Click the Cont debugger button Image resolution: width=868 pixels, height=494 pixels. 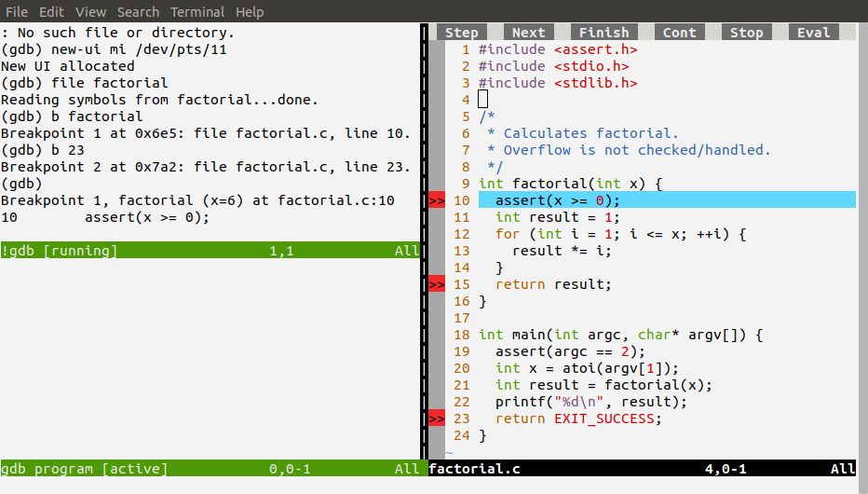[680, 32]
